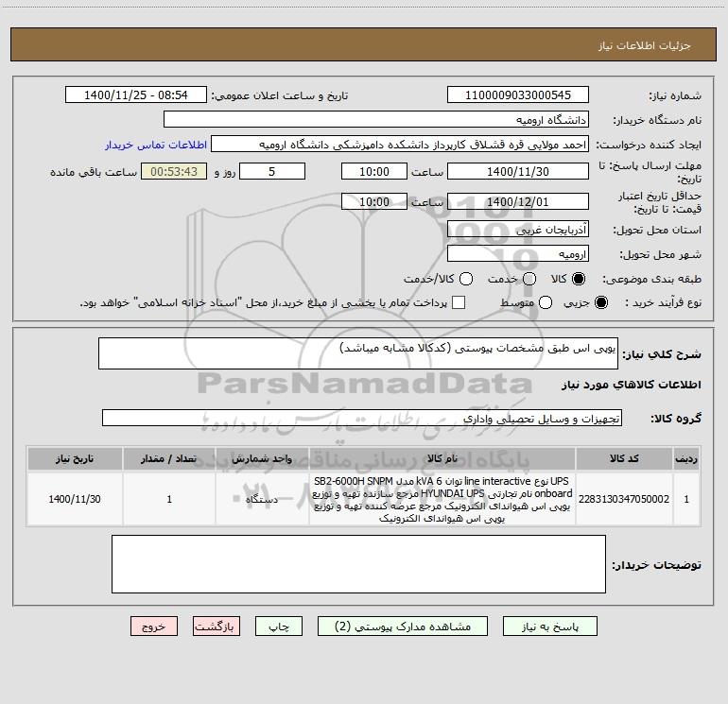Click the table date cell 1400/11/30
The width and height of the screenshot is (728, 704).
[x=75, y=499]
